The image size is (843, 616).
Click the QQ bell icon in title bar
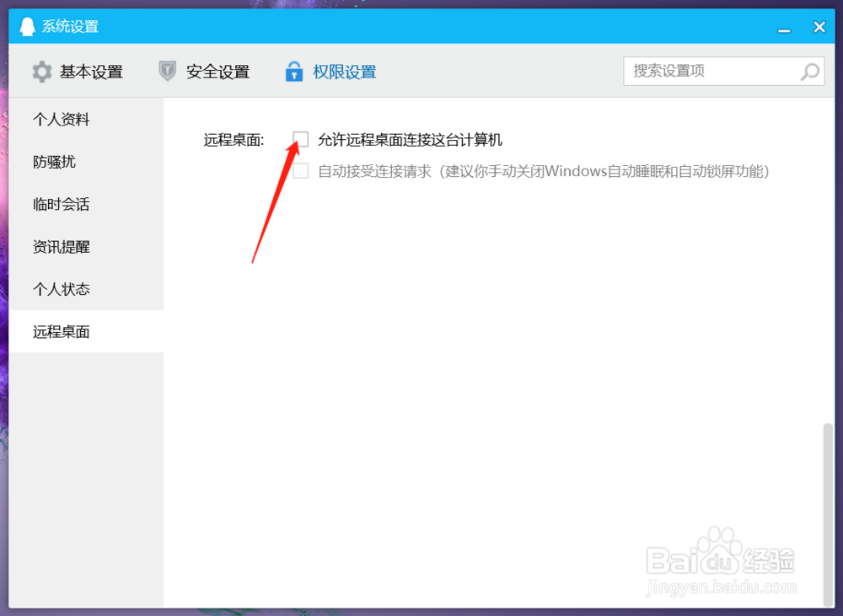click(x=28, y=25)
